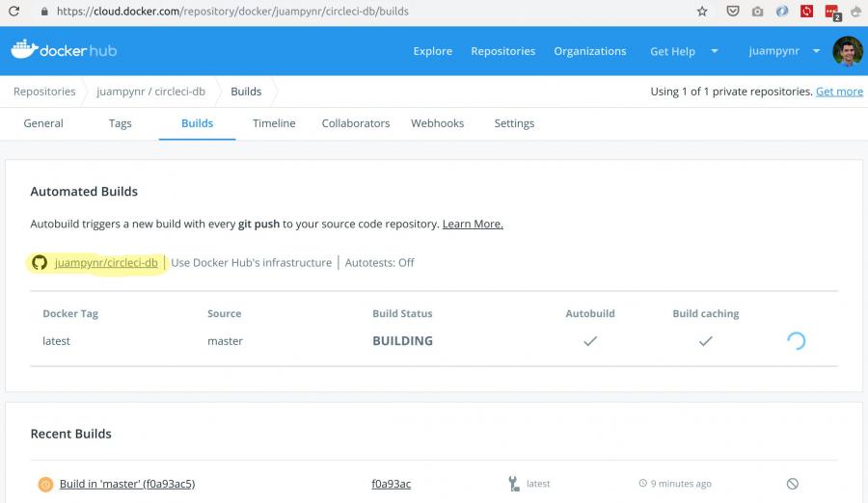Image resolution: width=868 pixels, height=503 pixels.
Task: Click the wrench build icon beside latest
Action: pyautogui.click(x=514, y=484)
